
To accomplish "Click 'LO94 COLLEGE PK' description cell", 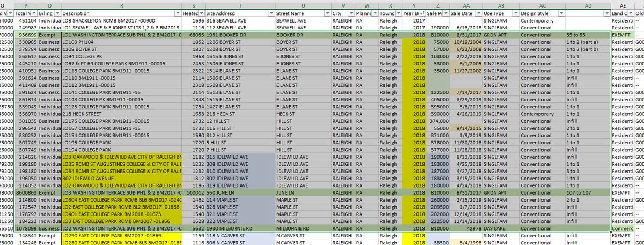I will tap(122, 56).
